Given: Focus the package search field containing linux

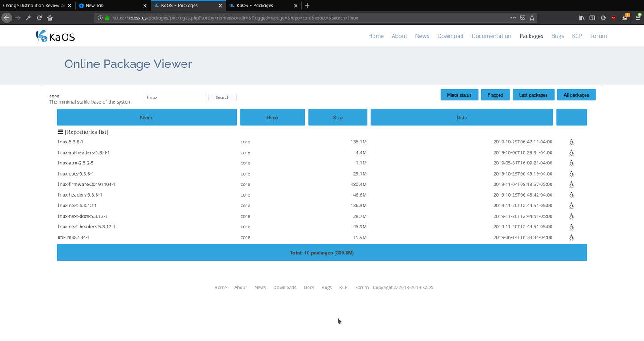Looking at the screenshot, I should (175, 97).
